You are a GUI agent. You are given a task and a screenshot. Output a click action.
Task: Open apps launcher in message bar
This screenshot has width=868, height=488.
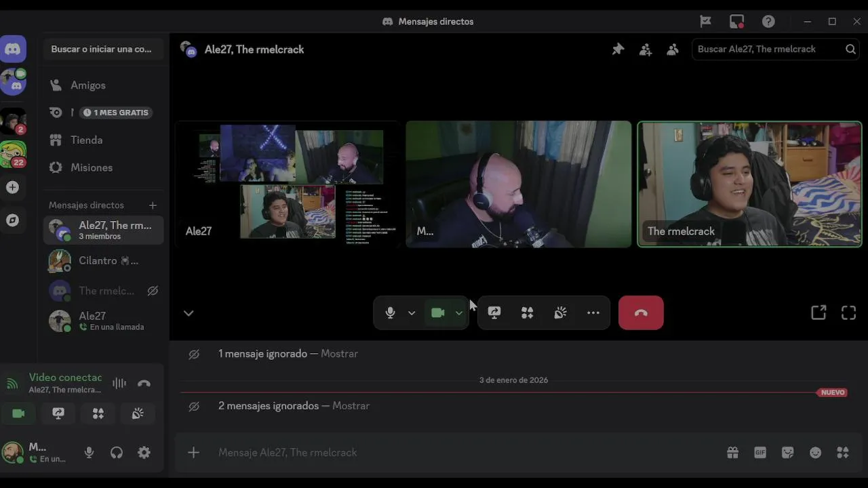843,452
